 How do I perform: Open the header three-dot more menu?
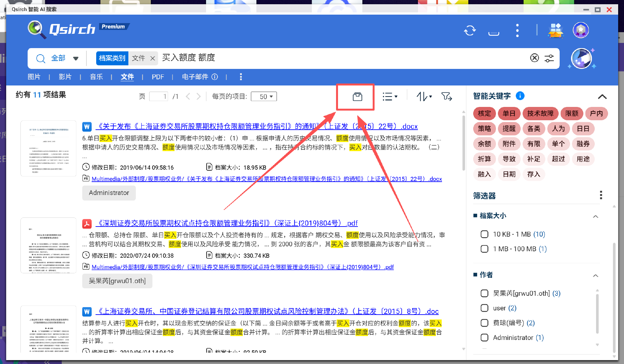pyautogui.click(x=517, y=31)
